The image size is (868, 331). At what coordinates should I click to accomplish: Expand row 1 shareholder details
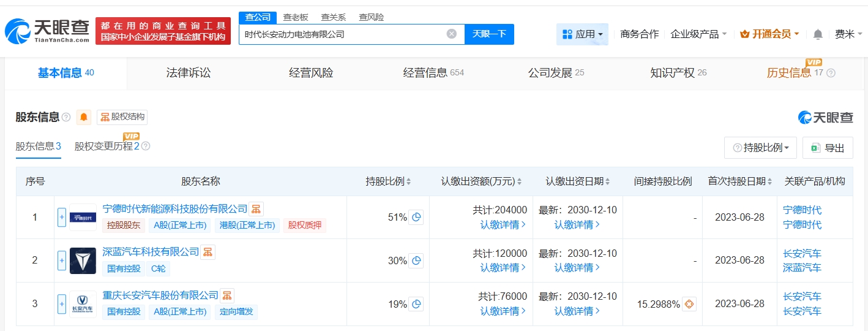[x=61, y=217]
